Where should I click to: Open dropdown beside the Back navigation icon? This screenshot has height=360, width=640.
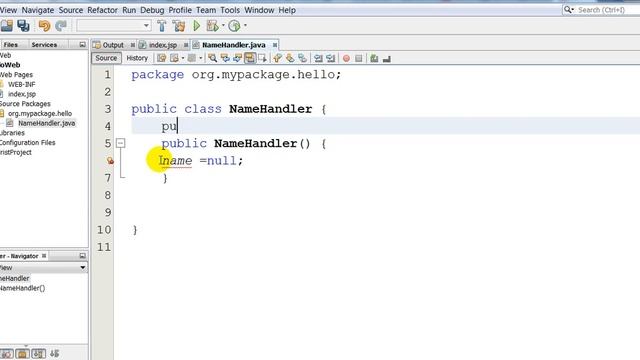pos(182,58)
